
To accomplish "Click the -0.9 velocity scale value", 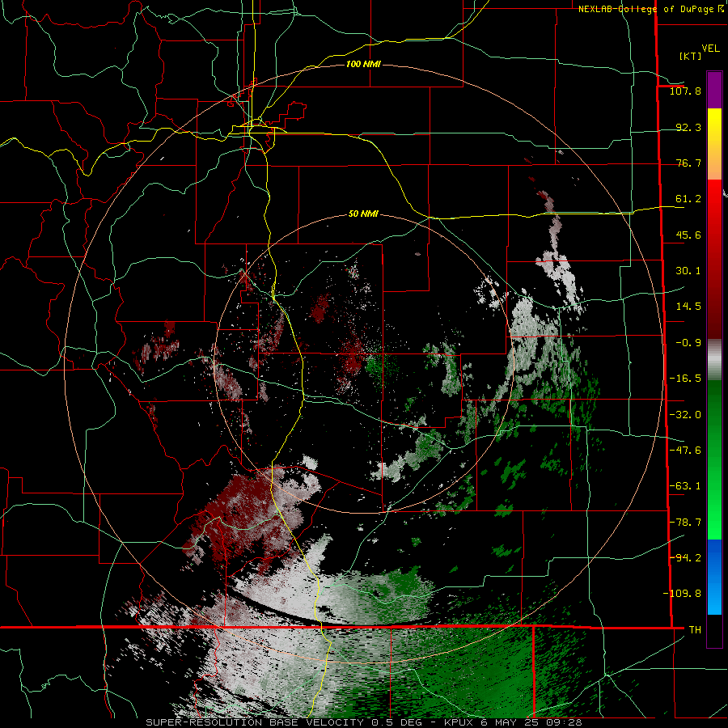I will pos(688,343).
